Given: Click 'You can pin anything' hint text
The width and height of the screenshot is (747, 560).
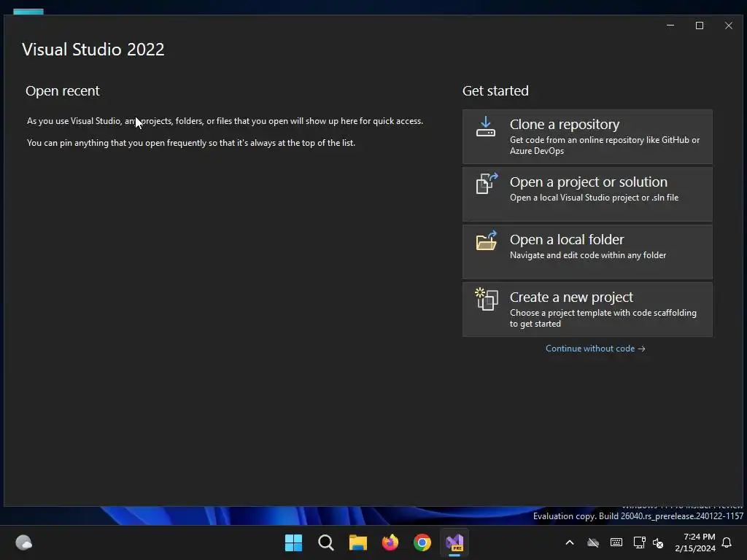Looking at the screenshot, I should [x=191, y=143].
